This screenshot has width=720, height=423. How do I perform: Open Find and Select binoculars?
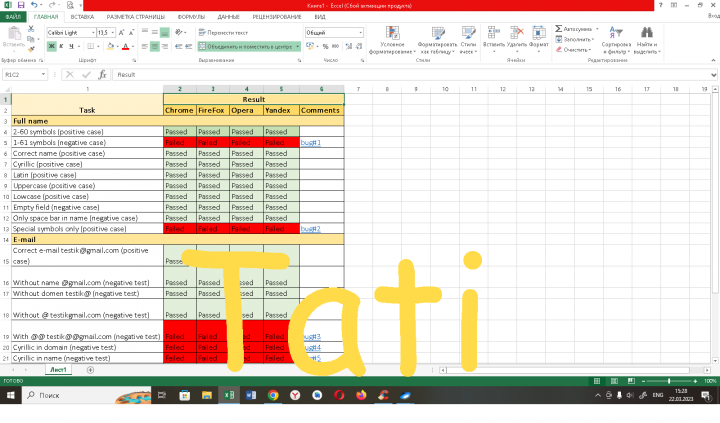[x=647, y=40]
